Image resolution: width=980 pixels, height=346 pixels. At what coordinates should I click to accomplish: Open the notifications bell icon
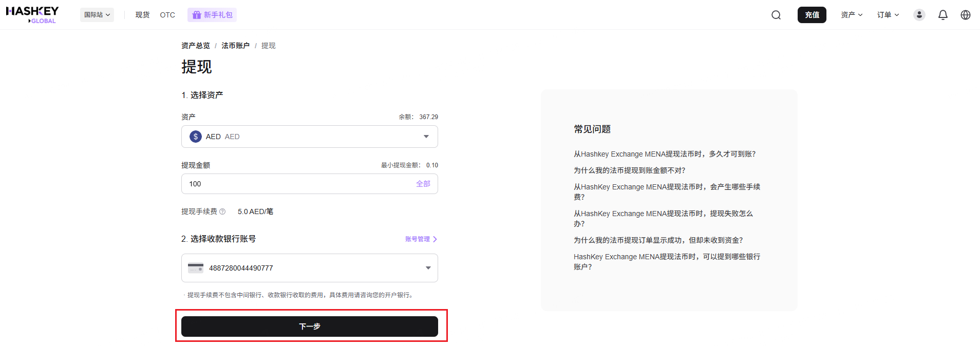[x=943, y=15]
